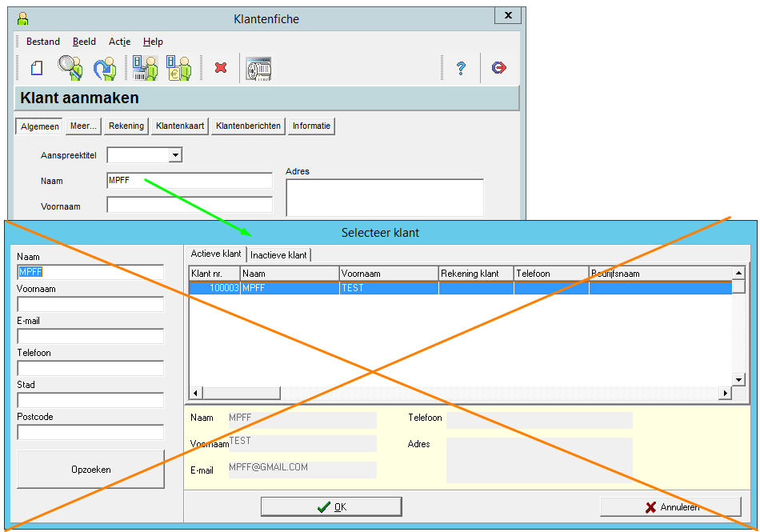Switch to the Algemeen tab
The image size is (760, 532).
click(x=39, y=126)
